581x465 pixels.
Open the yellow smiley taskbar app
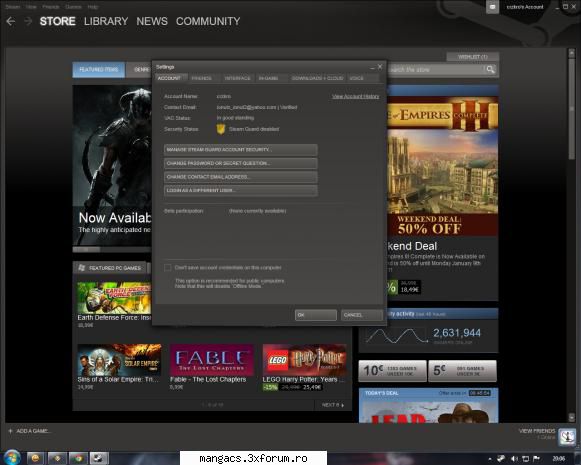click(x=36, y=458)
